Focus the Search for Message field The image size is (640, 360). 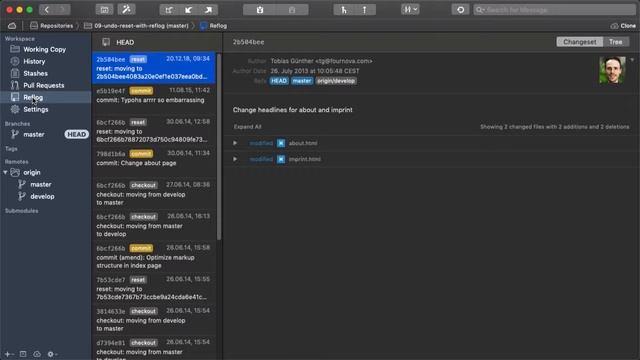[554, 10]
